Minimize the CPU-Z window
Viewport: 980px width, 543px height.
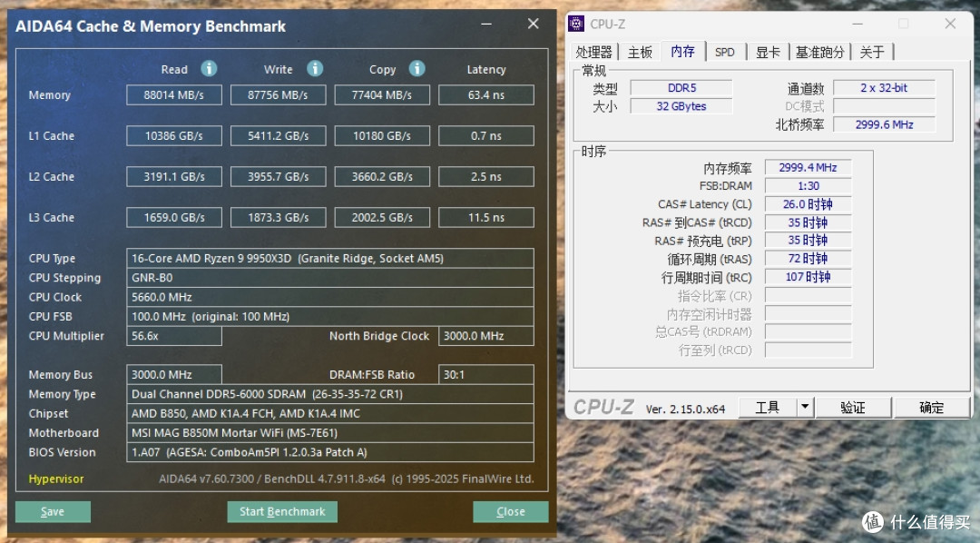[857, 24]
